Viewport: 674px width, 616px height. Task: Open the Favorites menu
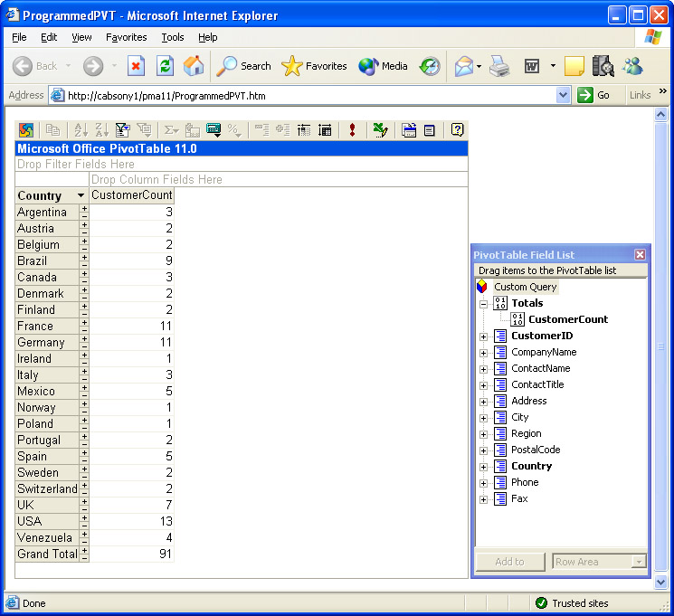tap(126, 37)
